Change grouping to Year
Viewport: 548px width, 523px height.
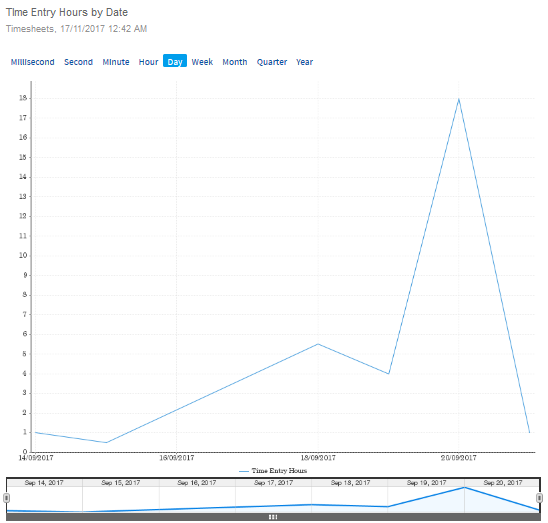(304, 62)
